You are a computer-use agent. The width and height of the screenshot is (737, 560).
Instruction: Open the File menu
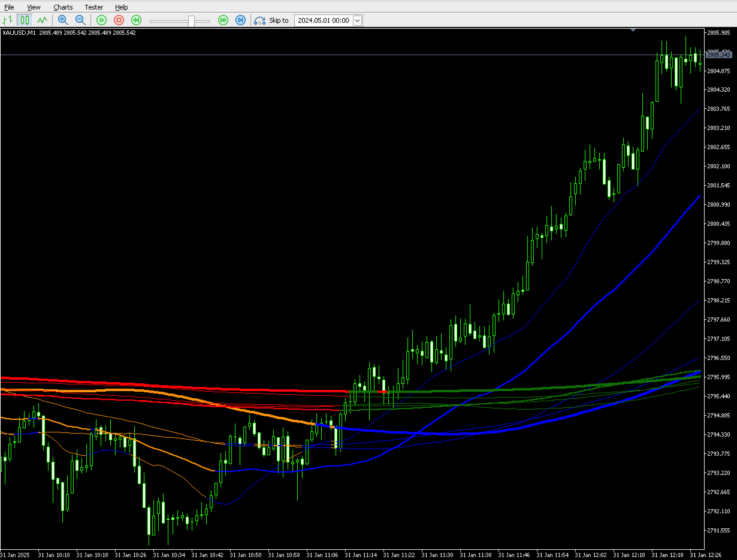coord(9,7)
